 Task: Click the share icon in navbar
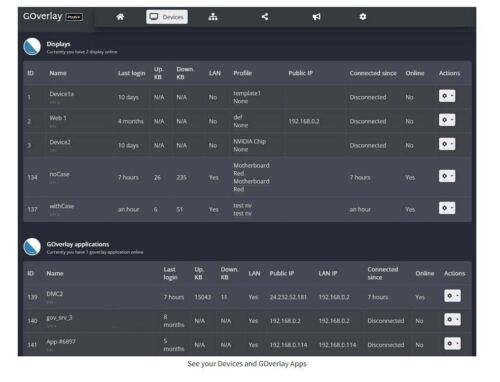(x=265, y=17)
